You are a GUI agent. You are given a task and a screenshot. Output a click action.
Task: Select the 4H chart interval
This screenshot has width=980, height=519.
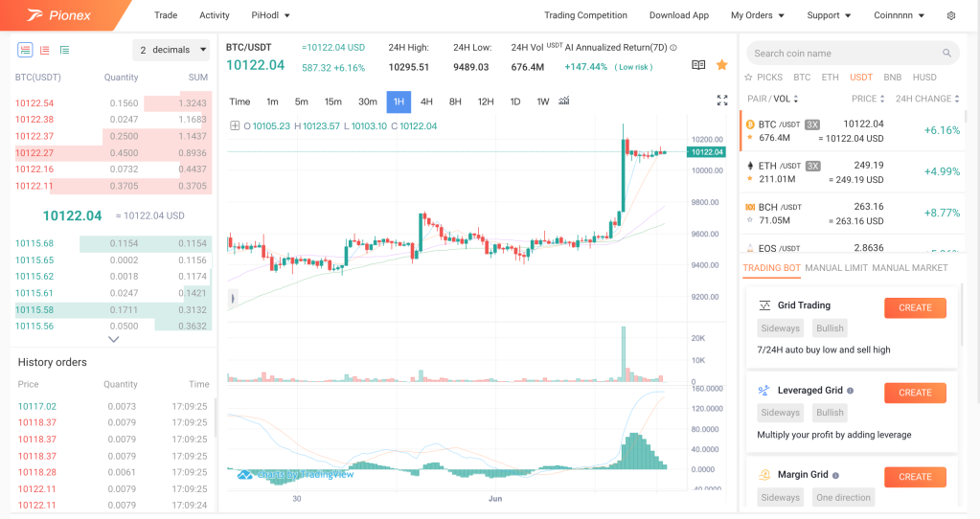[426, 102]
